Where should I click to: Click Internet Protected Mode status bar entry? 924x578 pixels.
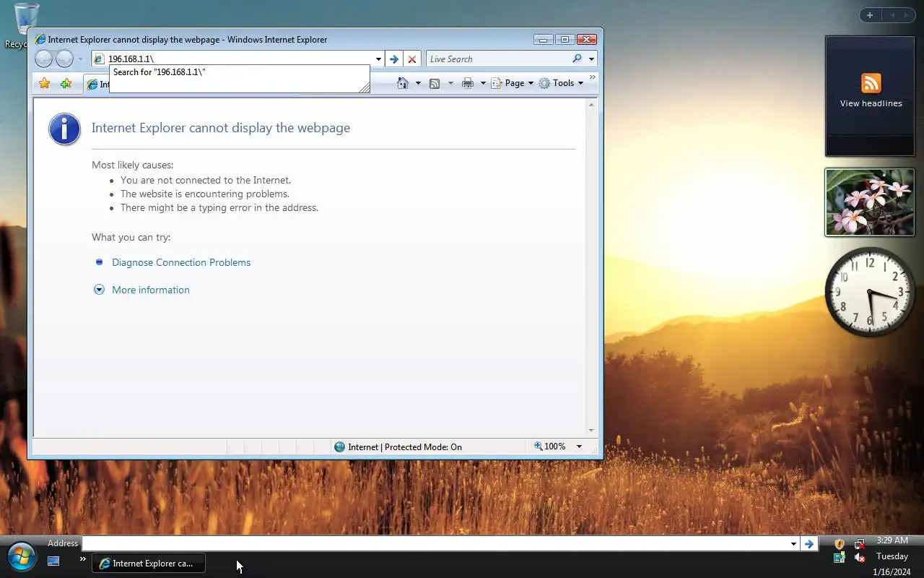click(x=398, y=447)
